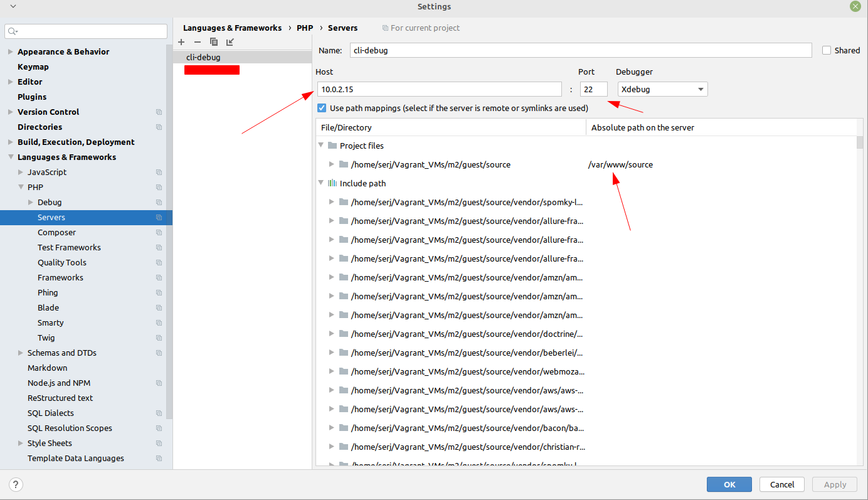
Task: Collapse the Languages & Frameworks group
Action: pyautogui.click(x=11, y=157)
